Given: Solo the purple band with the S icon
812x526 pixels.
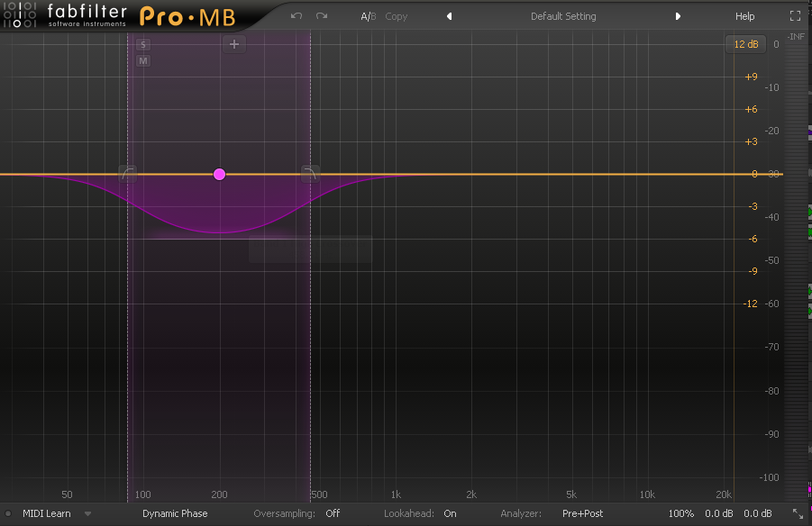Looking at the screenshot, I should (x=141, y=43).
